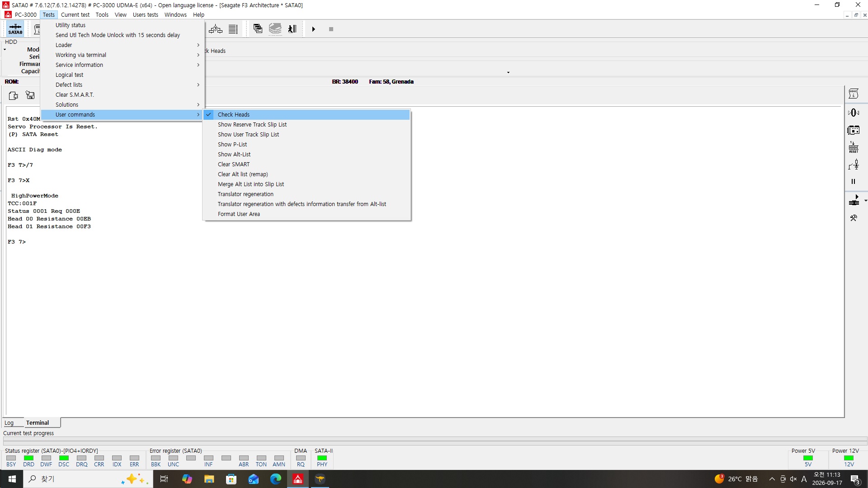Expand the Solutions submenu
Viewport: 868px width, 488px height.
[122, 105]
